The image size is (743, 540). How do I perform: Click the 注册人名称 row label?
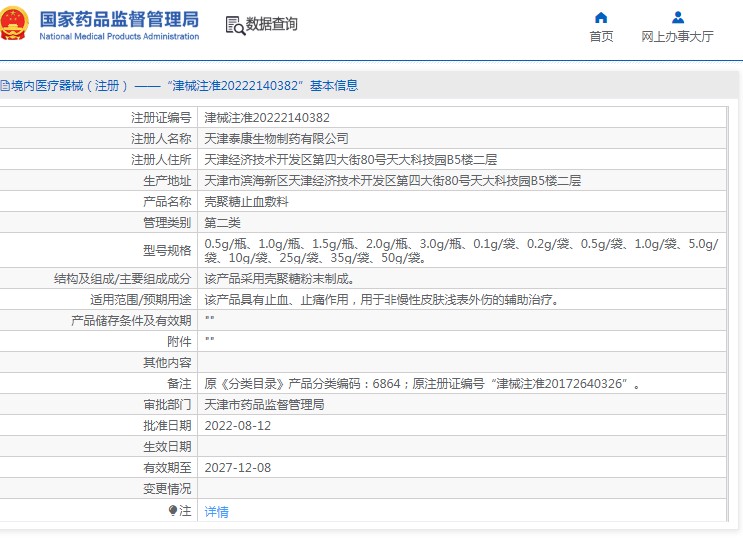click(x=161, y=138)
